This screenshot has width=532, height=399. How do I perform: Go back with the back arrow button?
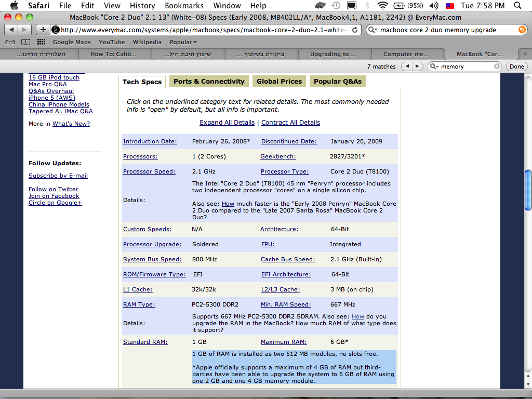[11, 30]
